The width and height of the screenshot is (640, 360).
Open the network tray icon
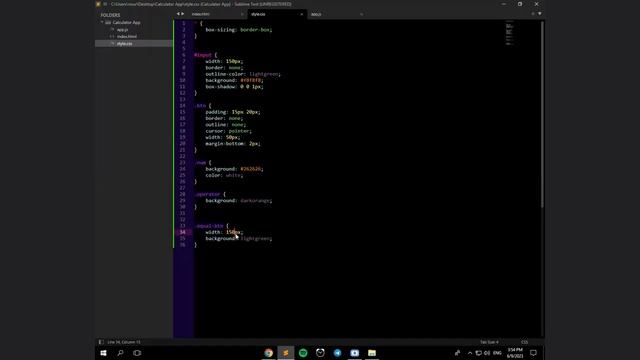(x=478, y=353)
